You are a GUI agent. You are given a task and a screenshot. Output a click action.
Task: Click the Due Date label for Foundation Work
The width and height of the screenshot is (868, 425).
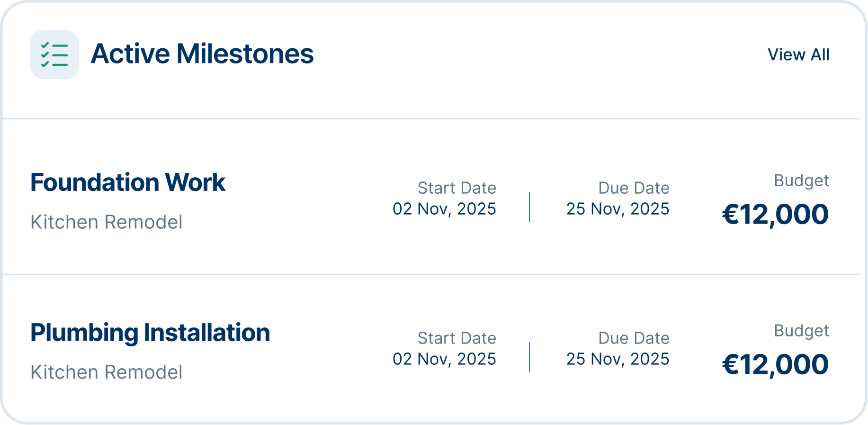[634, 188]
